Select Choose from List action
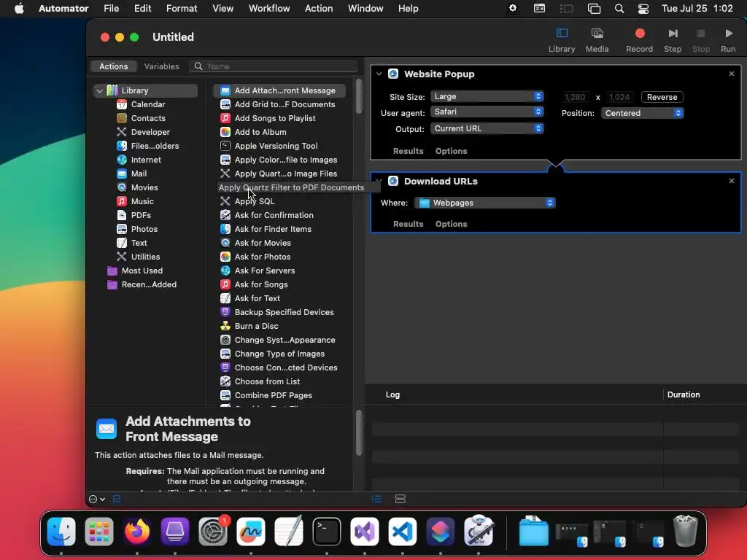 tap(267, 381)
